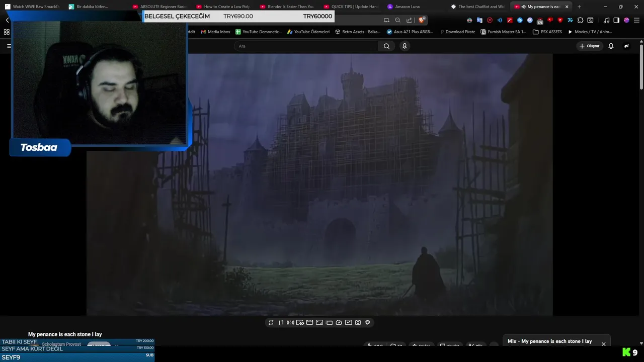The image size is (644, 362).
Task: Switch to the QUICK TIPS Update Hand tab
Action: 351,7
